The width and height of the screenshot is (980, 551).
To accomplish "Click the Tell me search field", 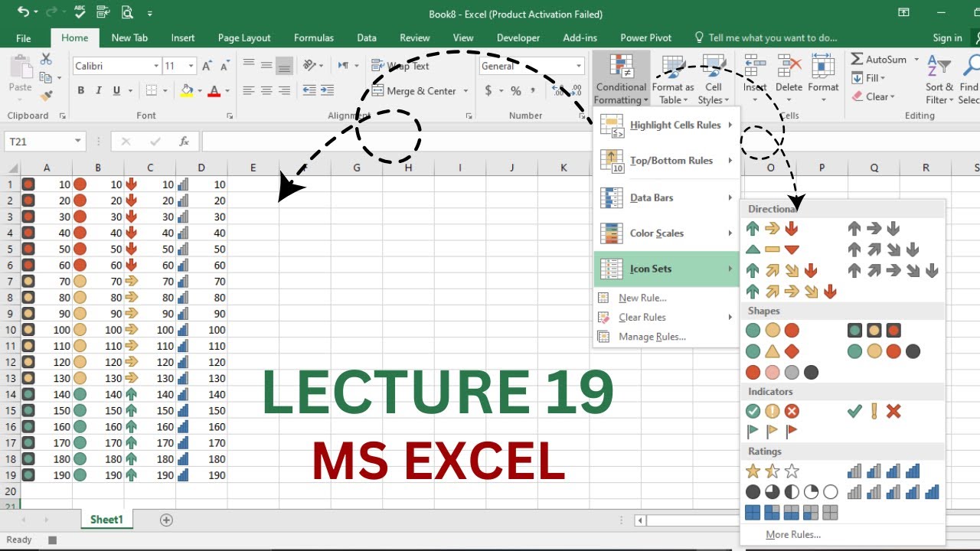I will [766, 37].
